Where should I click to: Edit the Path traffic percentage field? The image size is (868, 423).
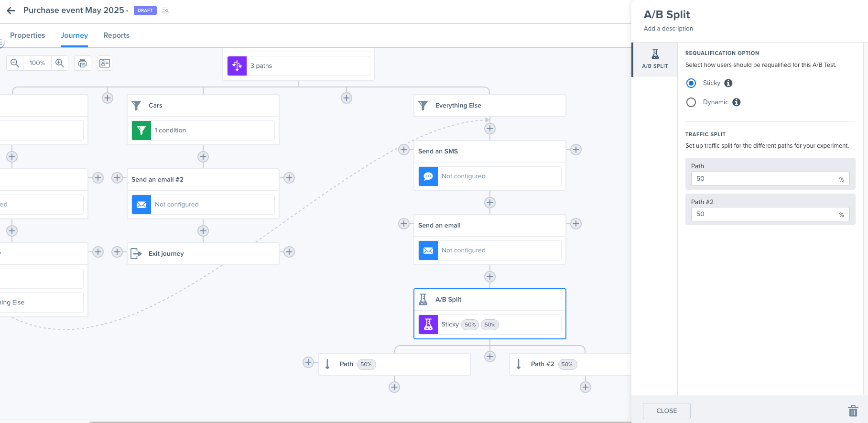coord(770,179)
